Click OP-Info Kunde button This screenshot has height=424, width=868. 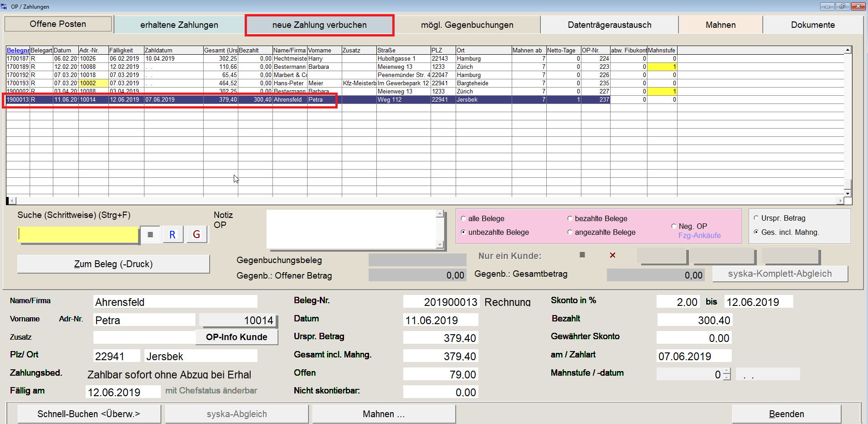point(236,337)
